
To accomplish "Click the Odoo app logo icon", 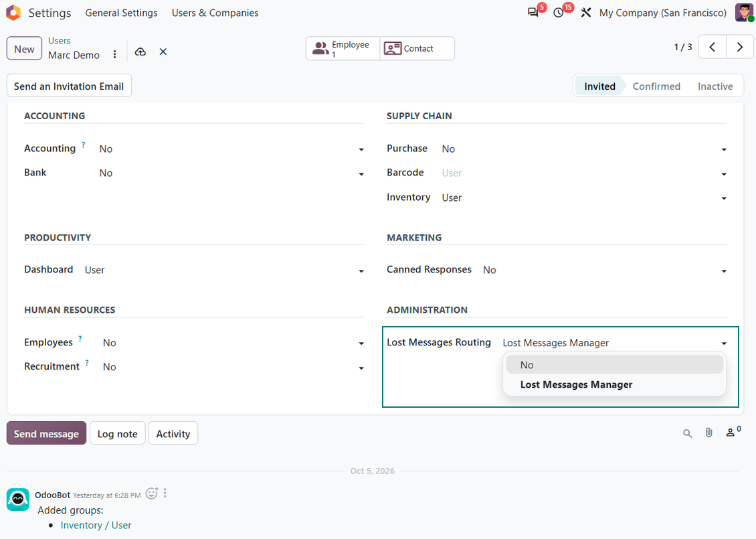I will tap(13, 13).
